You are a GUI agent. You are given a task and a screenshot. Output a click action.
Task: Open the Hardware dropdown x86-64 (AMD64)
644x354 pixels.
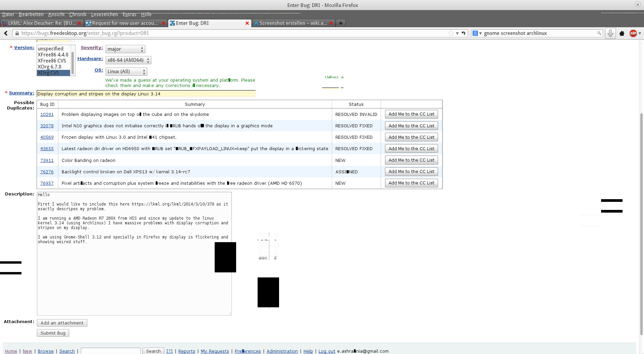point(128,60)
